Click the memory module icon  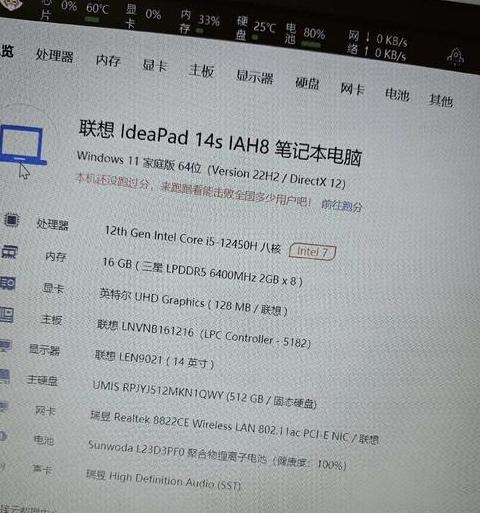click(9, 252)
